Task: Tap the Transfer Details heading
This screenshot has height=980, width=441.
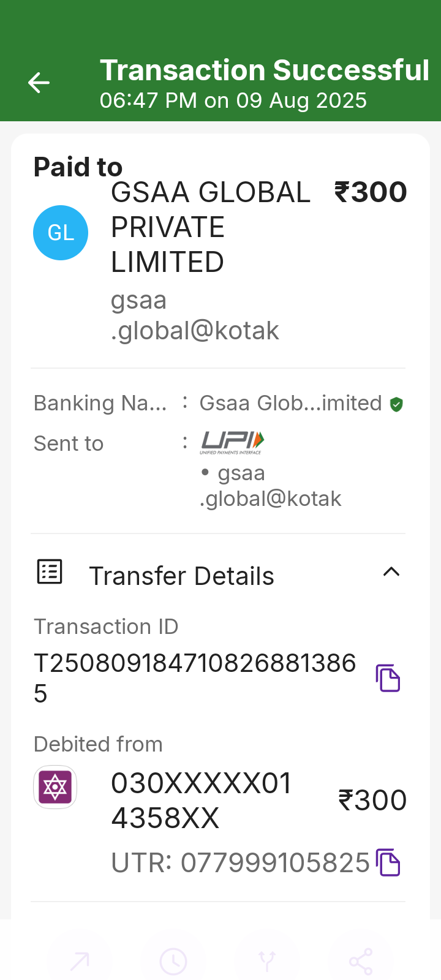Action: pos(181,576)
